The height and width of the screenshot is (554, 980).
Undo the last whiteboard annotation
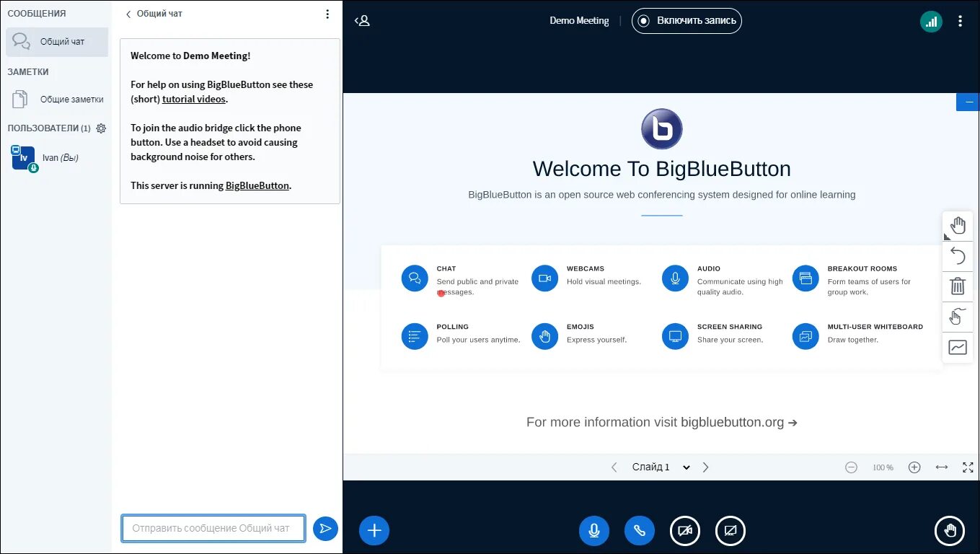[958, 256]
